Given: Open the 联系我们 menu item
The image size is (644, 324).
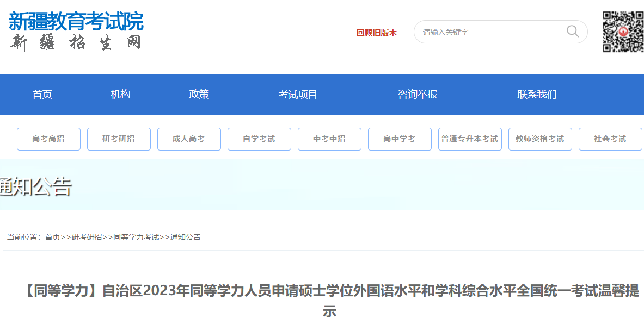Looking at the screenshot, I should coord(537,95).
